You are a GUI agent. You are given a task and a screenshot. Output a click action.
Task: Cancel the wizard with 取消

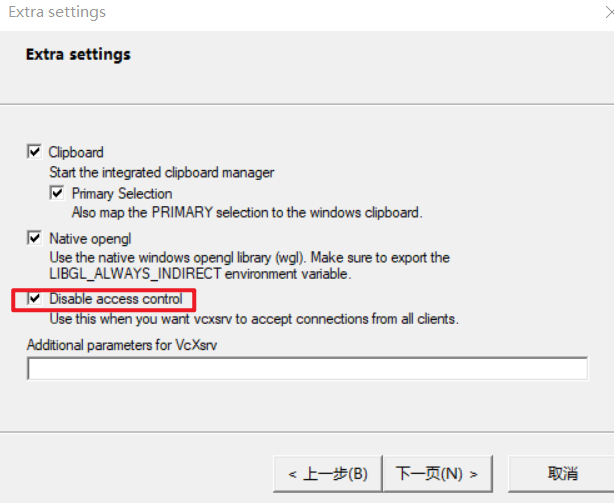pos(562,474)
